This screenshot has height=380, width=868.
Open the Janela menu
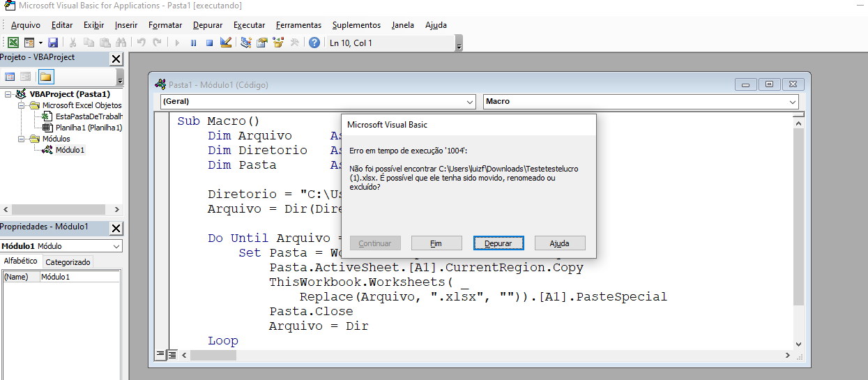(402, 25)
